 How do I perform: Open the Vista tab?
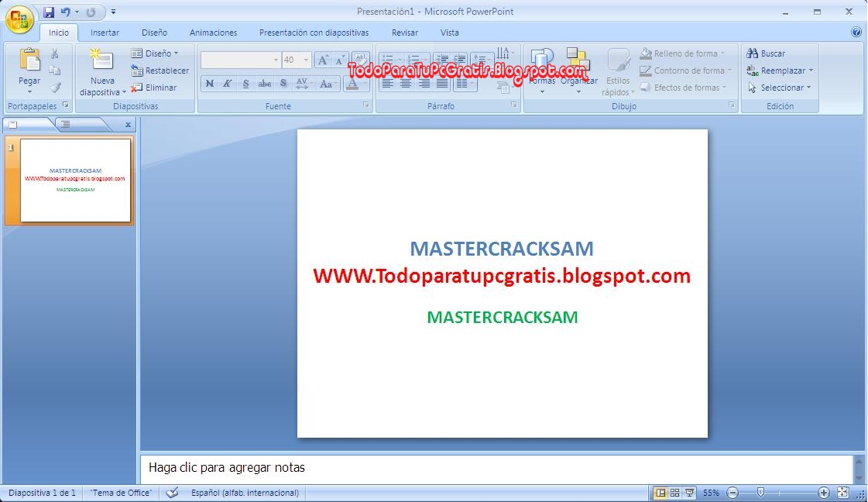click(x=450, y=33)
